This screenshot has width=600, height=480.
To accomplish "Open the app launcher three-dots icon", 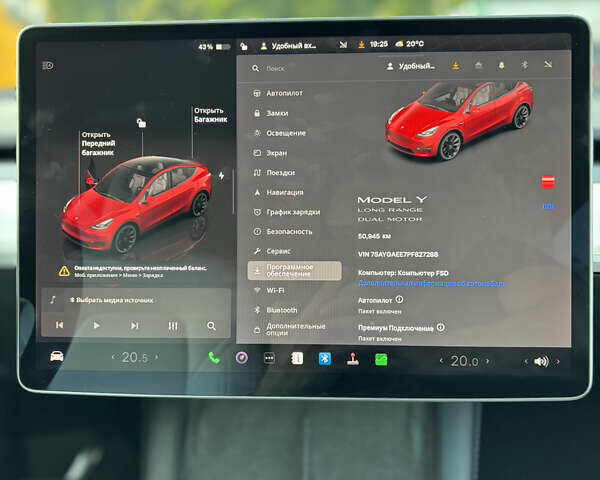I will coord(269,359).
